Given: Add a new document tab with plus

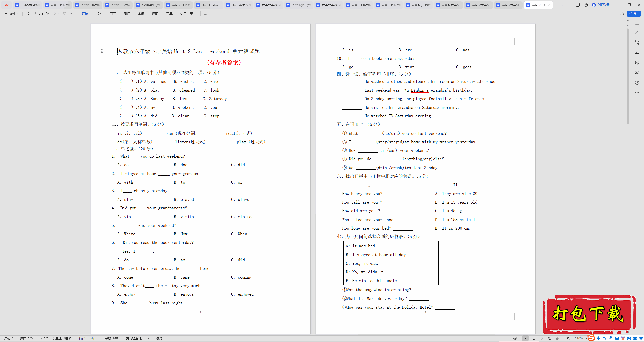Looking at the screenshot, I should click(x=557, y=5).
